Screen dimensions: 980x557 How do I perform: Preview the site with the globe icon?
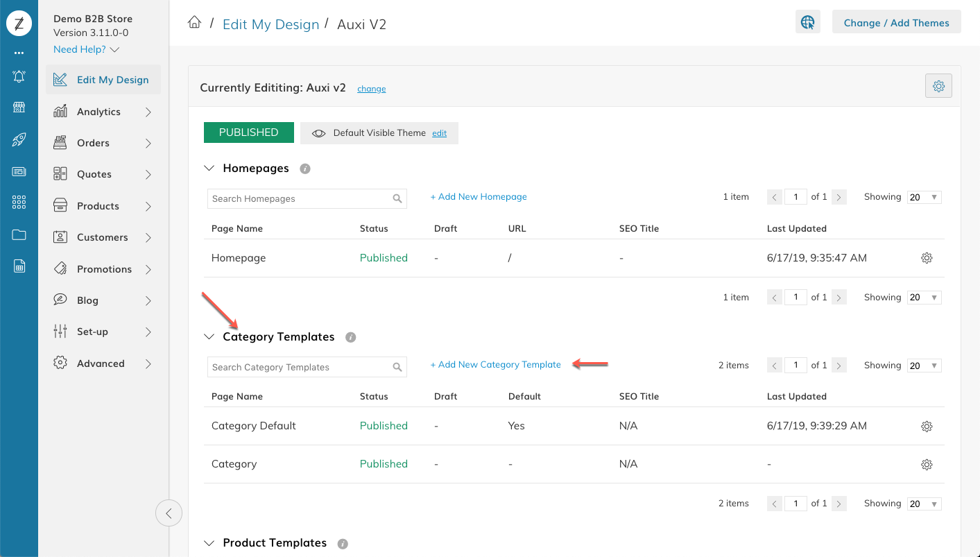(x=807, y=22)
